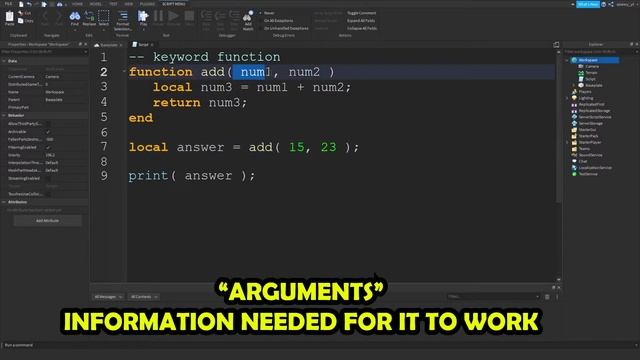The height and width of the screenshot is (360, 640).
Task: Click the Terrain item icon in Explorer
Action: tap(581, 73)
